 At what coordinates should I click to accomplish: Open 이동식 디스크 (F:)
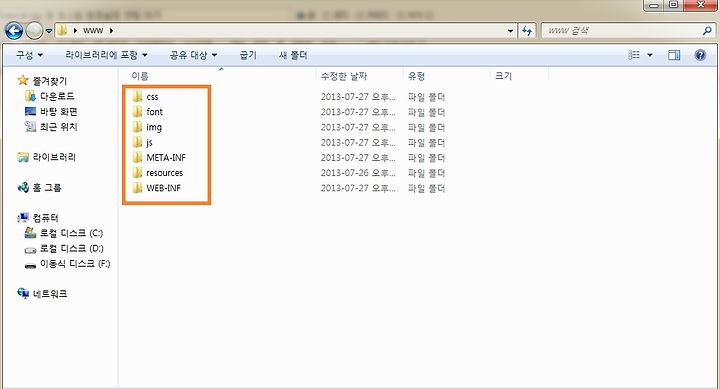75,264
